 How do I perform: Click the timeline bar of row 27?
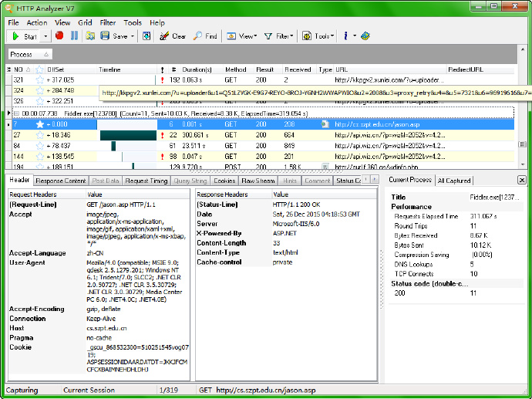click(128, 135)
